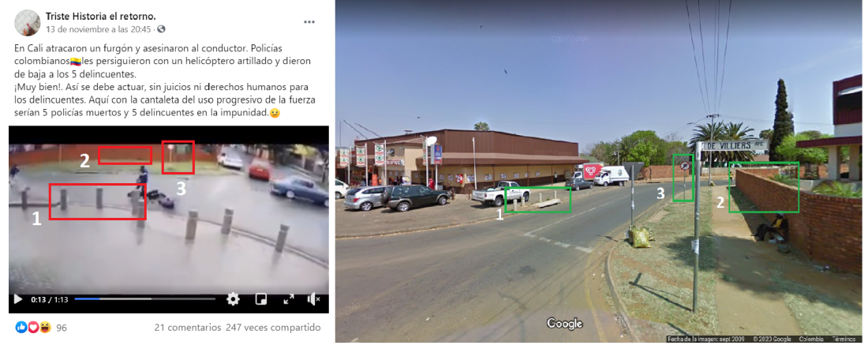Unmute the video with the speaker icon

tap(313, 299)
